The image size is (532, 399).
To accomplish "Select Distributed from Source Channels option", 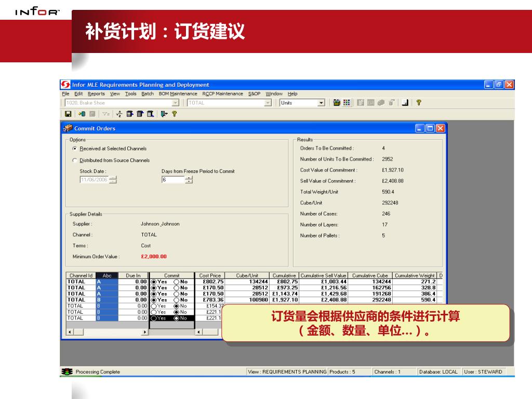I will (x=75, y=160).
